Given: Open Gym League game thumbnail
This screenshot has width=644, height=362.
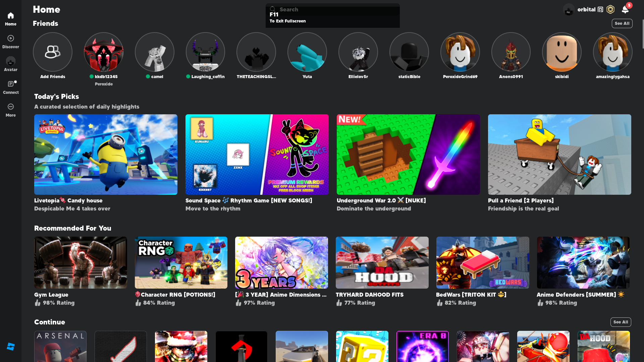Looking at the screenshot, I should [x=80, y=263].
